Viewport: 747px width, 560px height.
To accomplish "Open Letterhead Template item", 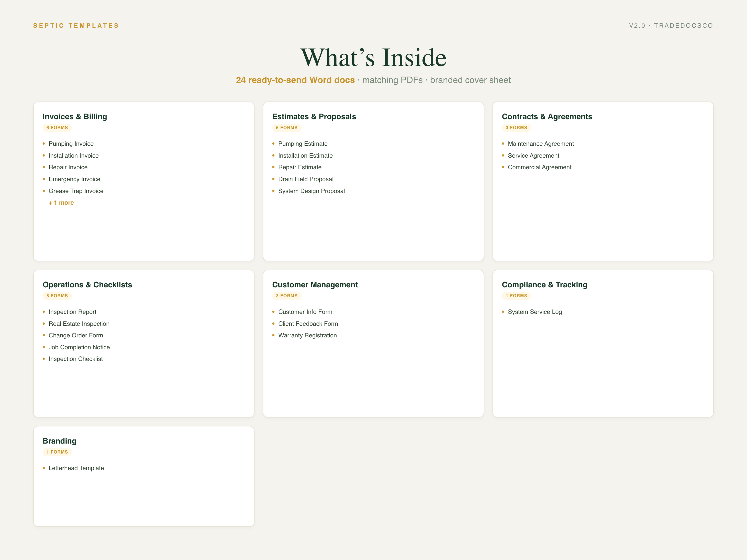I will [x=76, y=468].
